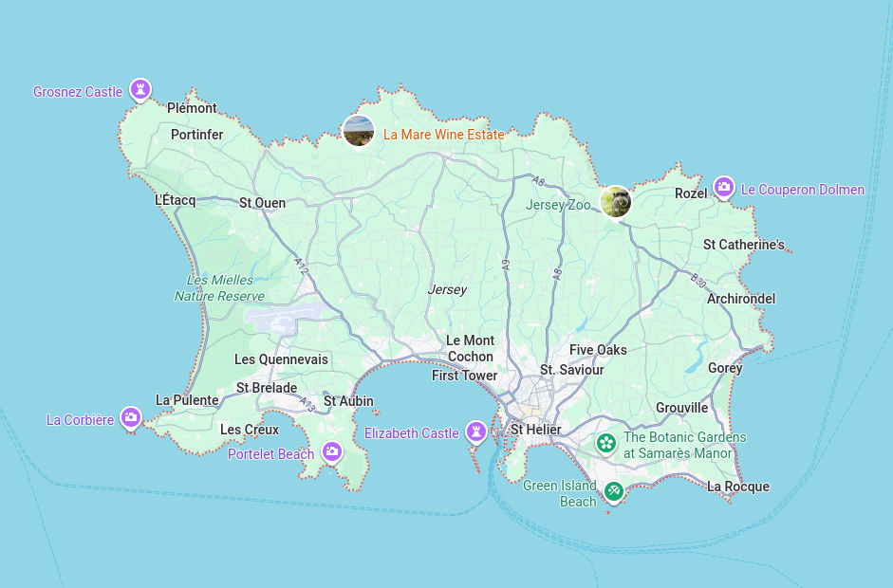The image size is (893, 588).
Task: Click the Five Oaks place label
Action: click(598, 350)
